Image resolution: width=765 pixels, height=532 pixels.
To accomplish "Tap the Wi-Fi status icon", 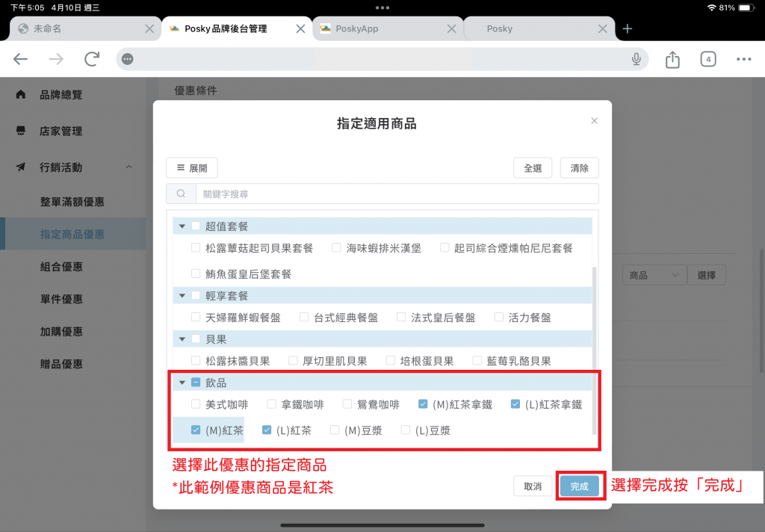I will point(711,7).
